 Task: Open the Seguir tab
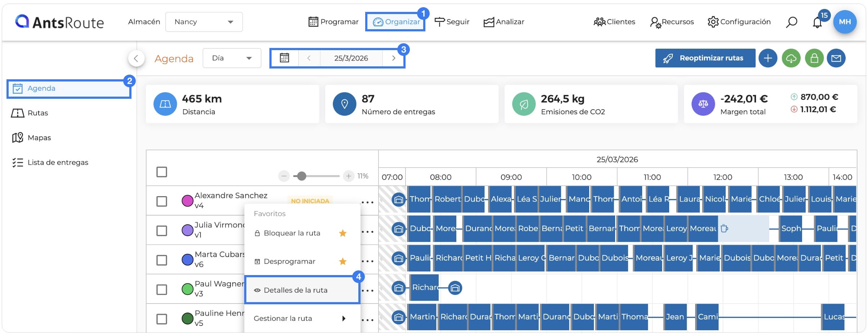click(452, 22)
